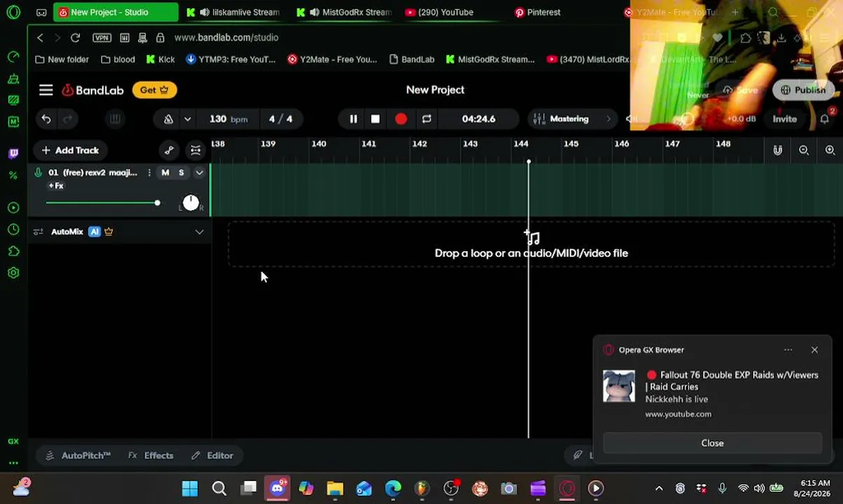Click the undo arrow in BandLab

point(46,119)
